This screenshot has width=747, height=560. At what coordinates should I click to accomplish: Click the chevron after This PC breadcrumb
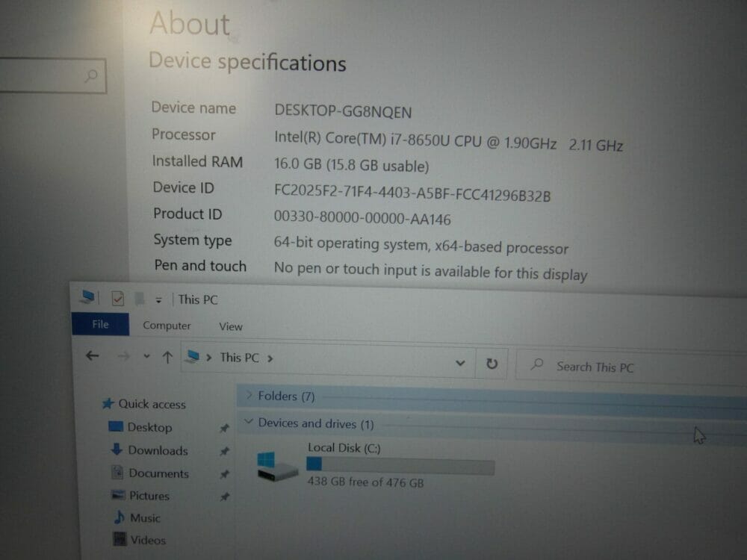(x=270, y=358)
